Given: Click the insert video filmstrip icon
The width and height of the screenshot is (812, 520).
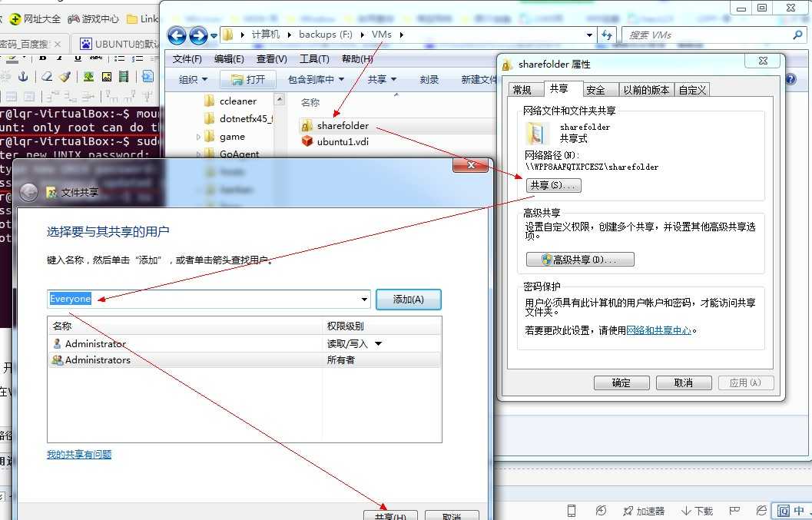Looking at the screenshot, I should pyautogui.click(x=124, y=77).
